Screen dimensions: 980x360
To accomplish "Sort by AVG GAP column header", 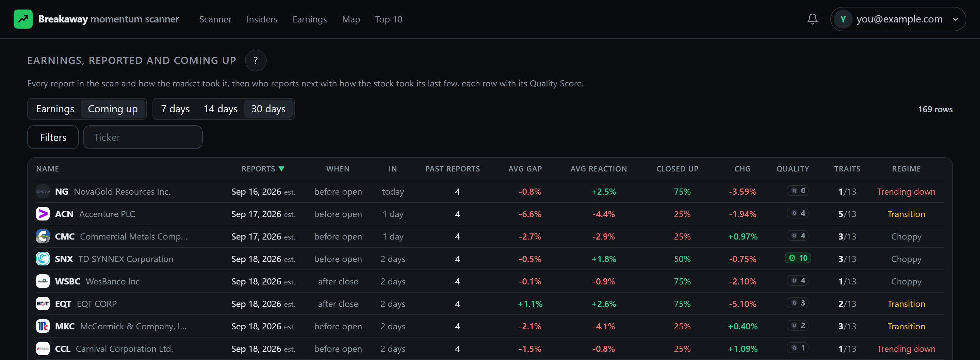I will pyautogui.click(x=525, y=169).
